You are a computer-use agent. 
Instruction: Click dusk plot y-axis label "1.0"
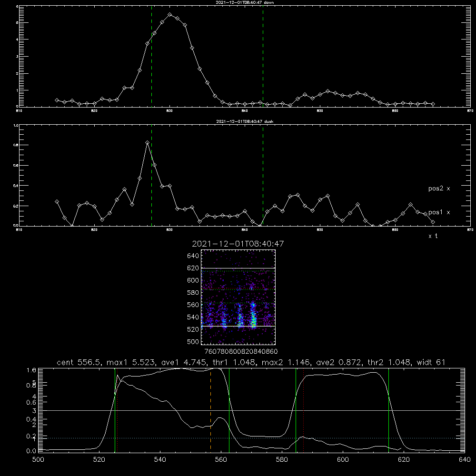pyautogui.click(x=16, y=125)
